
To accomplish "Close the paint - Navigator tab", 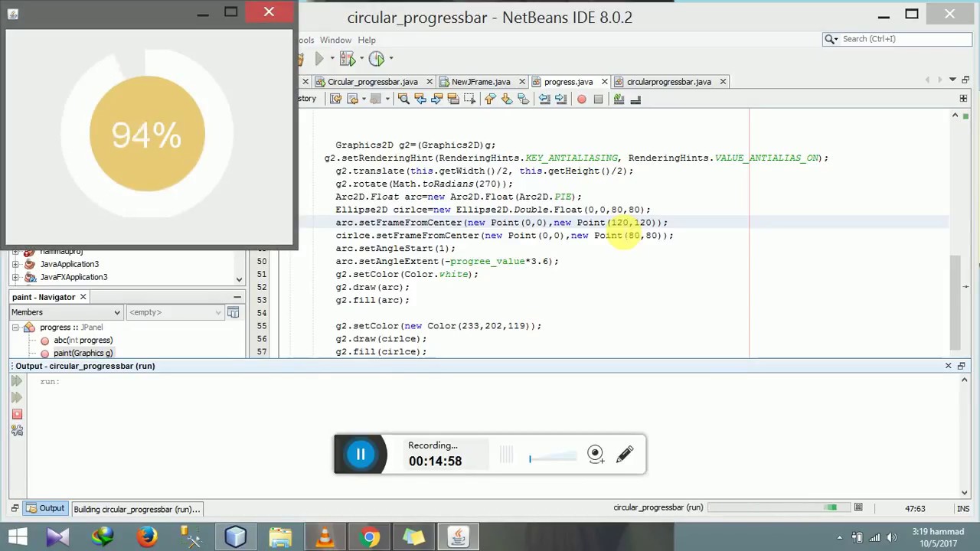I will [x=83, y=297].
